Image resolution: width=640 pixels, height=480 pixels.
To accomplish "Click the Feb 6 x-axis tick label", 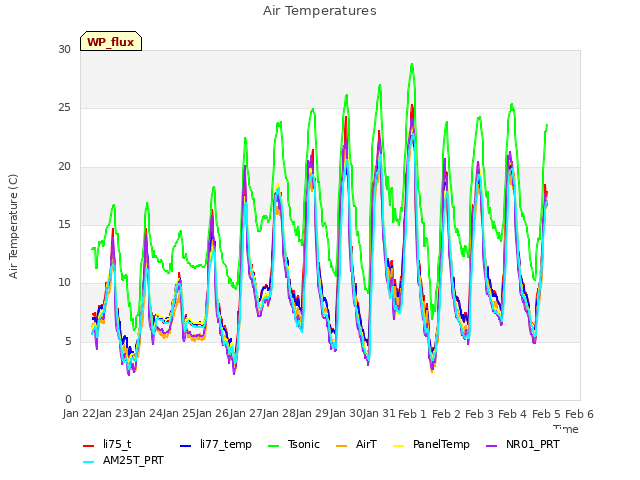I will tap(579, 414).
